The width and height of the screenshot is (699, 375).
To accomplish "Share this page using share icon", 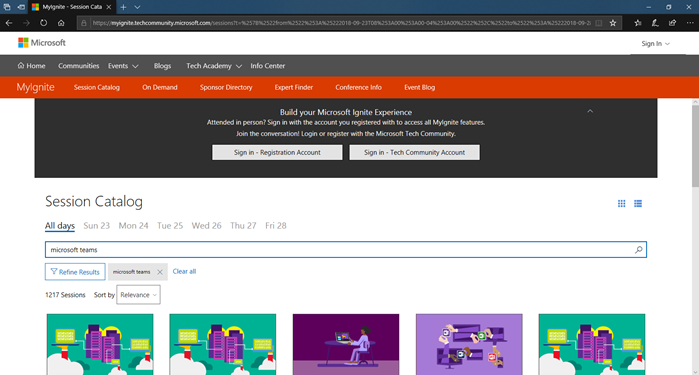I will 672,23.
